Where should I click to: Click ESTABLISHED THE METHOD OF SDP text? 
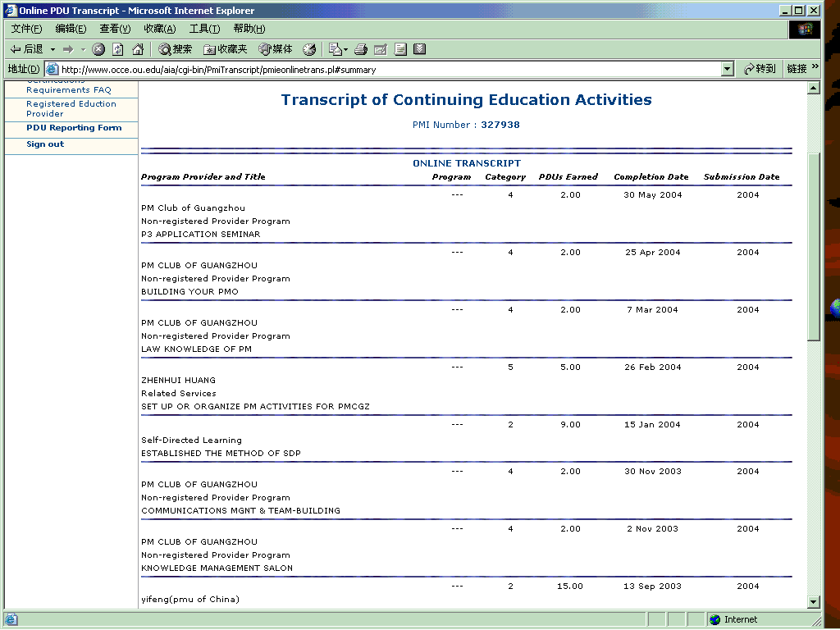pyautogui.click(x=221, y=453)
